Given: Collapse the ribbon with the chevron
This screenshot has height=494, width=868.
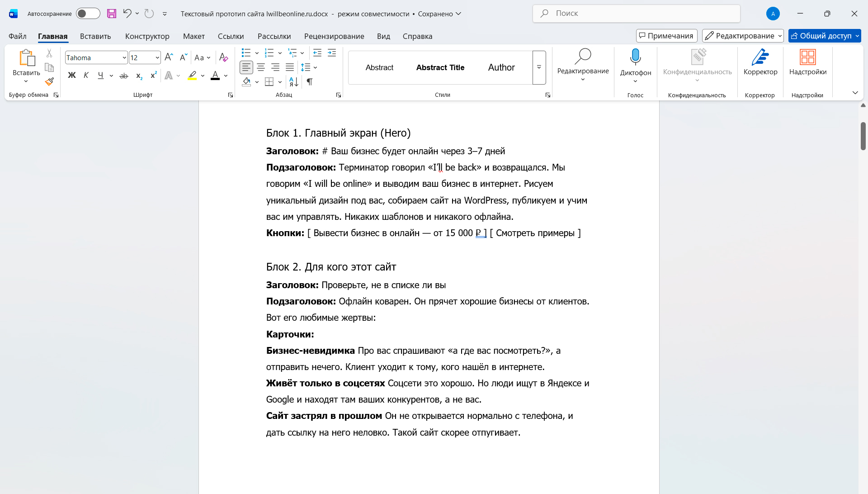Looking at the screenshot, I should pyautogui.click(x=855, y=93).
